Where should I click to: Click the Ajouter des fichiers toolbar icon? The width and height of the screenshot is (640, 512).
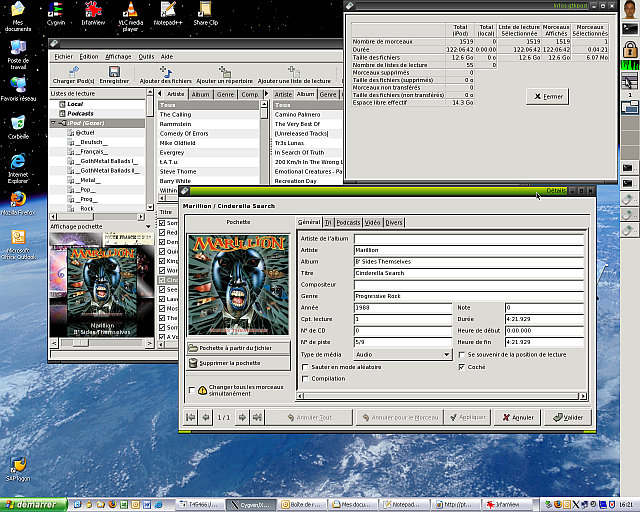point(165,71)
